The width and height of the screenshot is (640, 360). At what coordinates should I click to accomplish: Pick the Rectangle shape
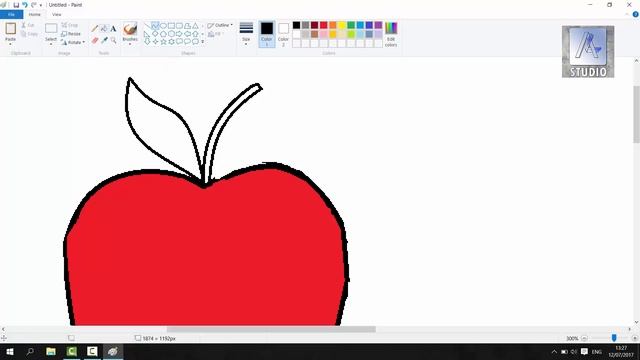(171, 26)
